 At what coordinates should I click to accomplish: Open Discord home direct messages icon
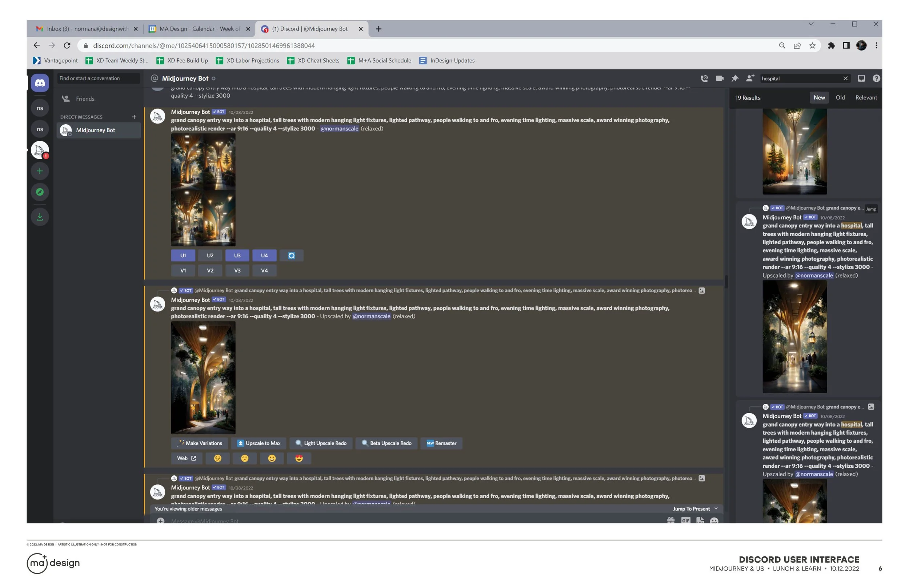[x=40, y=83]
